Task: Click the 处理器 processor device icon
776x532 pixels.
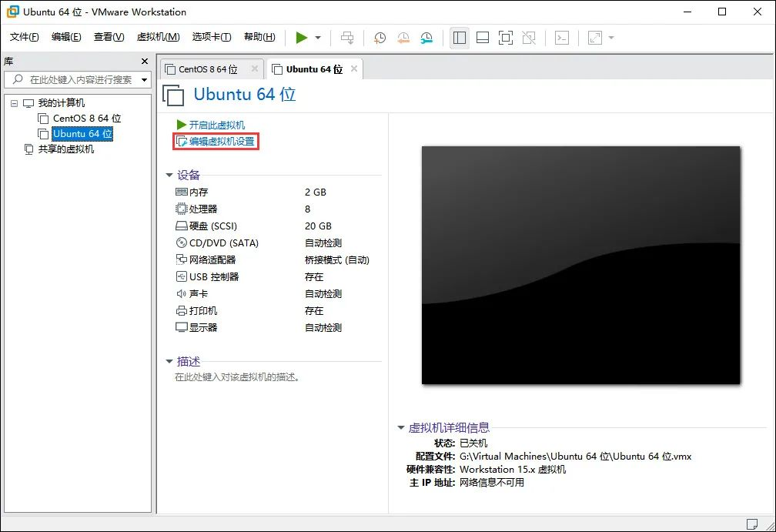Action: (x=181, y=209)
